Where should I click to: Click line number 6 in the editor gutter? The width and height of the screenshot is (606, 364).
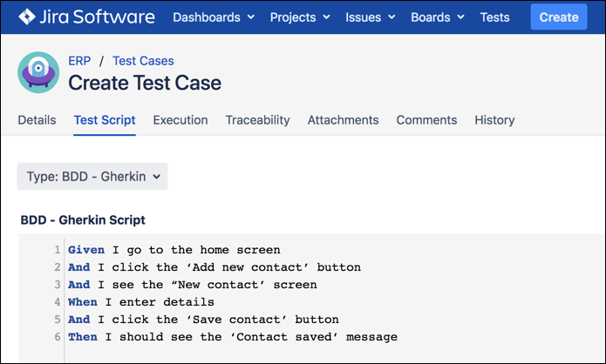[58, 337]
